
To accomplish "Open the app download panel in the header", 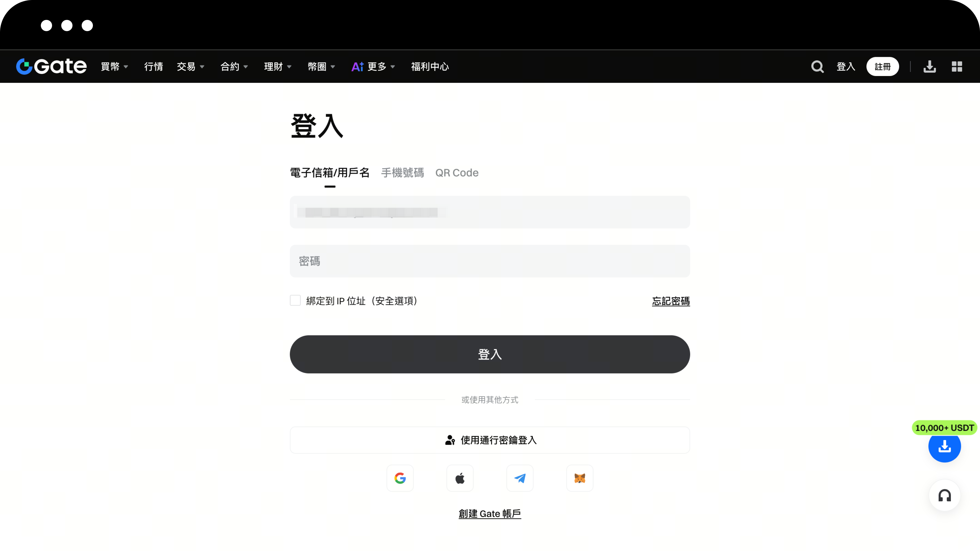I will pyautogui.click(x=929, y=66).
